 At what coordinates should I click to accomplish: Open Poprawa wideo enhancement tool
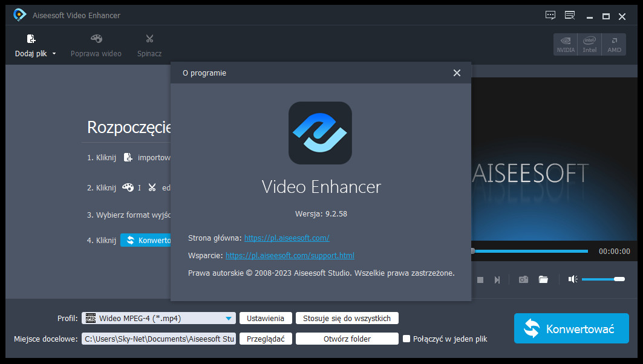96,45
